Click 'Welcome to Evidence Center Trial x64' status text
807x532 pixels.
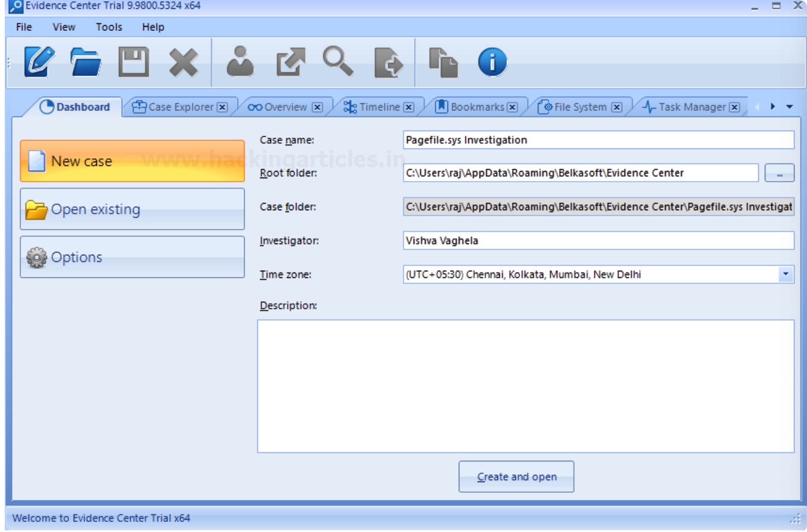point(102,518)
